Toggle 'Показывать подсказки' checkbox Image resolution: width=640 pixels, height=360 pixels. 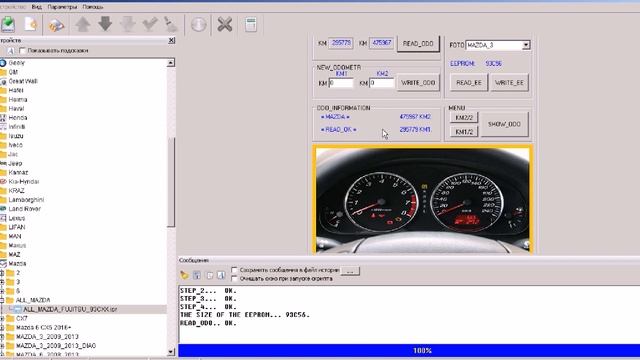[22, 51]
